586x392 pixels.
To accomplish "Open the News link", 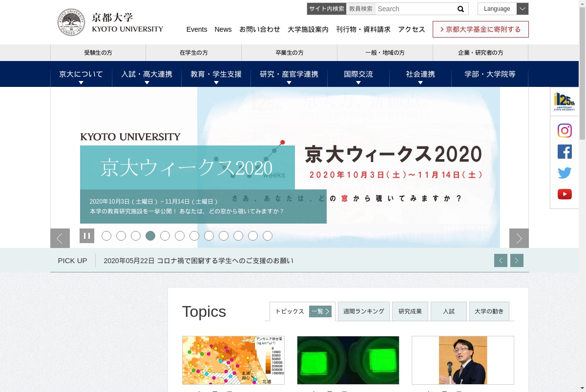I will [223, 29].
